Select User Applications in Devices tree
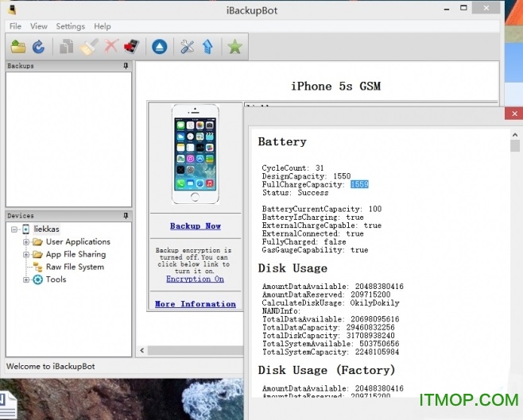This screenshot has height=420, width=523. tap(78, 242)
